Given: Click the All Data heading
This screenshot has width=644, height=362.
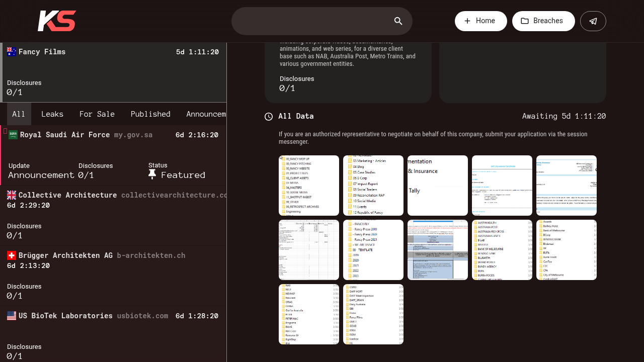Looking at the screenshot, I should pyautogui.click(x=296, y=116).
